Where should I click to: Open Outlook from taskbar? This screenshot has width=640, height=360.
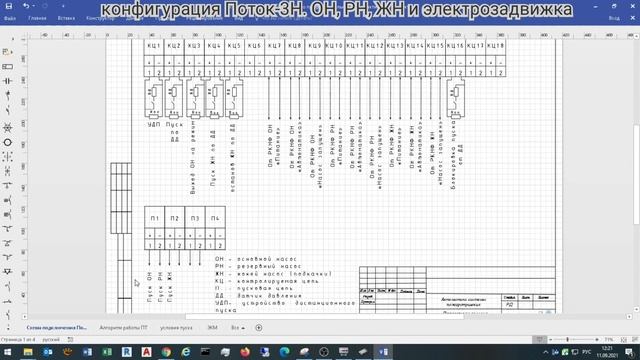tap(48, 352)
